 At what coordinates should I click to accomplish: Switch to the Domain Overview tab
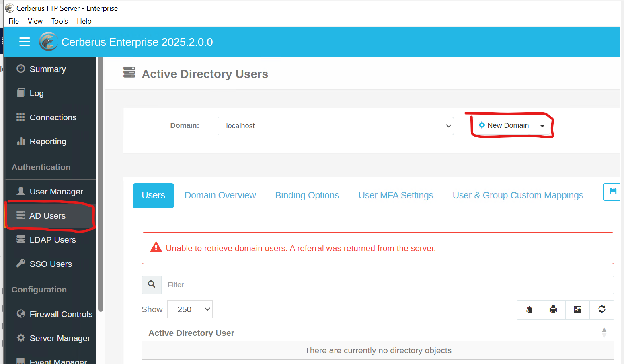pos(220,196)
